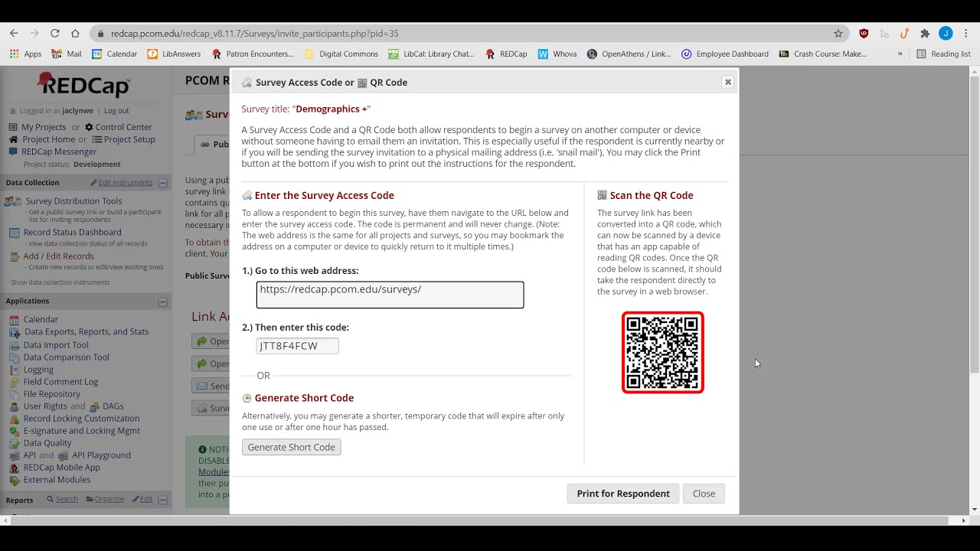
Task: Open the Calendar application in the sidebar
Action: pyautogui.click(x=41, y=319)
